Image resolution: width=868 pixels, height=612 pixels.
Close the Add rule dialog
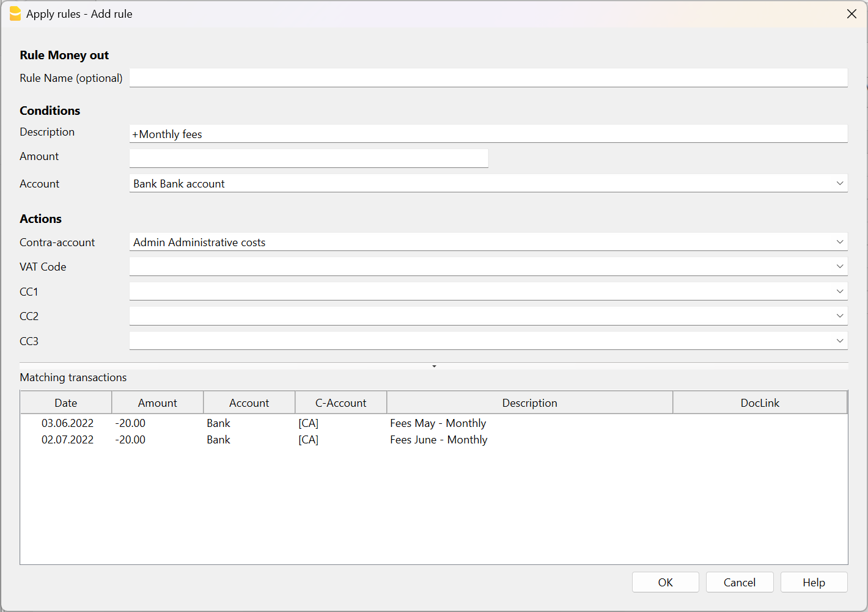point(851,14)
